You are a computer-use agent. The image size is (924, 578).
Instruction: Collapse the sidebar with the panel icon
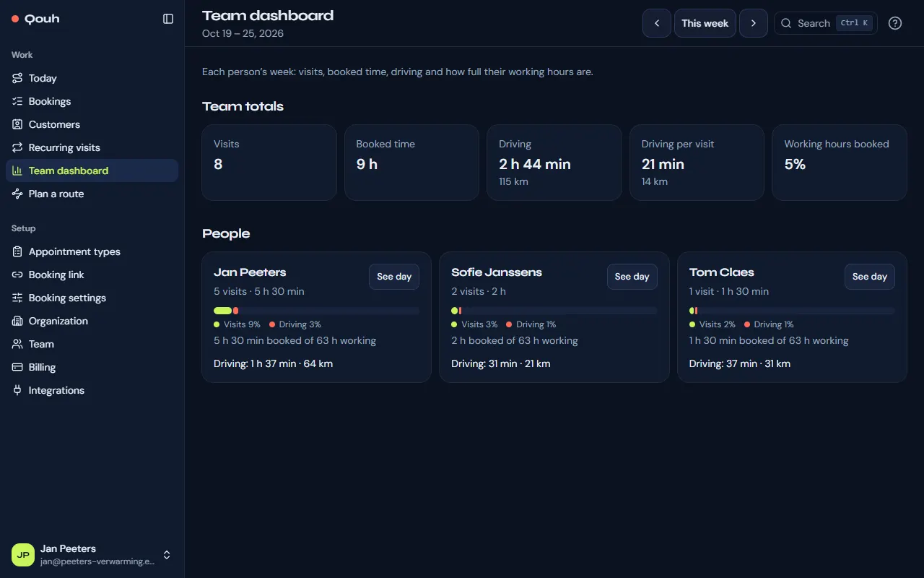(x=168, y=19)
